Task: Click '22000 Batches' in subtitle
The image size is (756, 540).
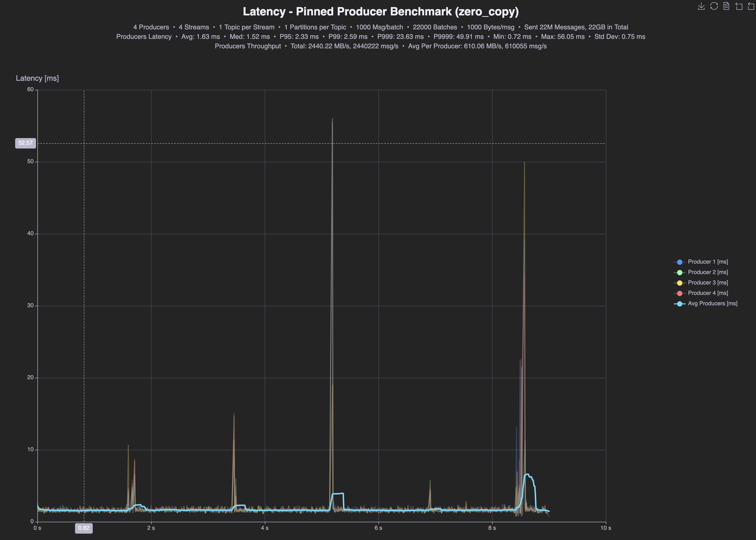Action: 435,27
